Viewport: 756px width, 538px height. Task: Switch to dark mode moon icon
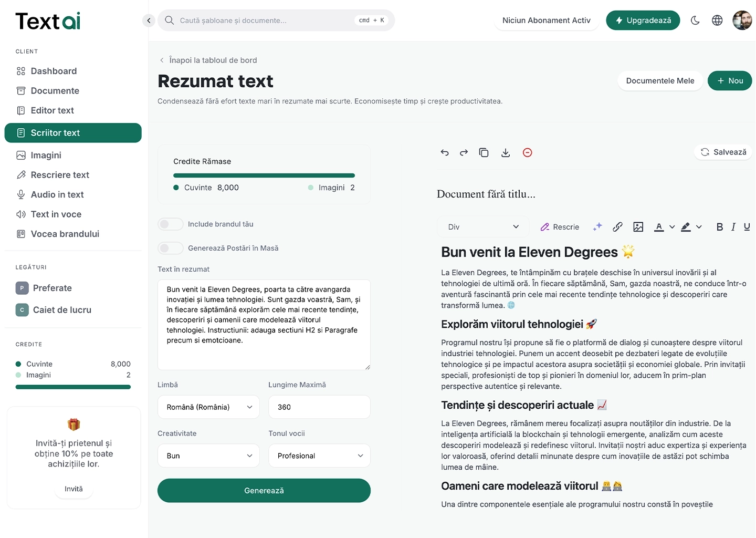[x=695, y=20]
